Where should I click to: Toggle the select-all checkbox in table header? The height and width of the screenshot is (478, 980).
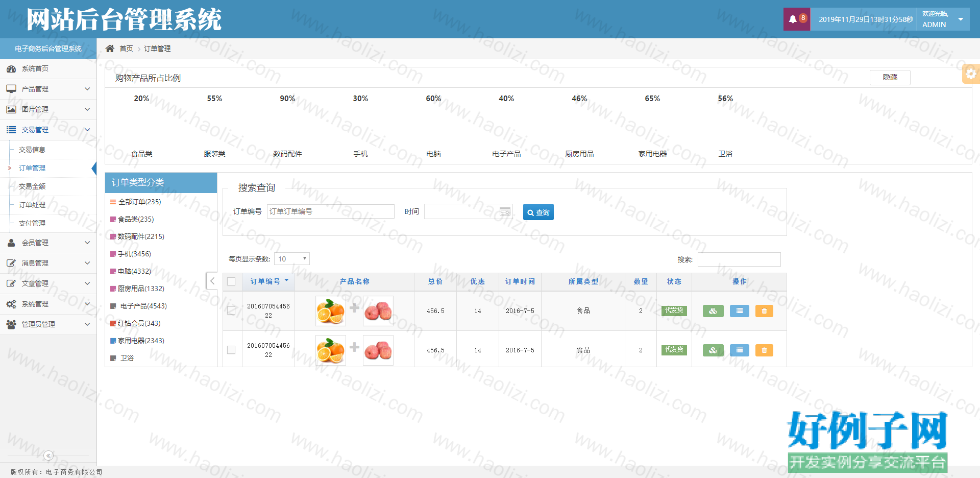(231, 282)
